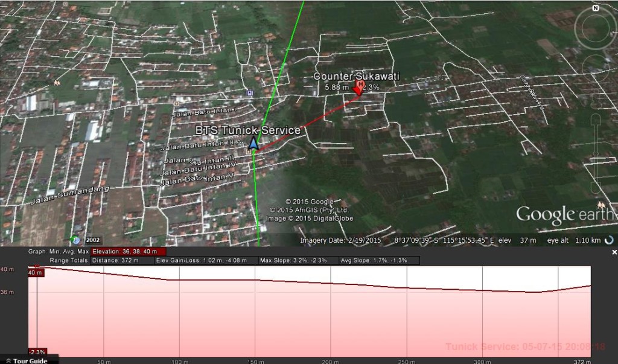618x364 pixels.
Task: Click the streaming status spinner icon
Action: point(609,240)
